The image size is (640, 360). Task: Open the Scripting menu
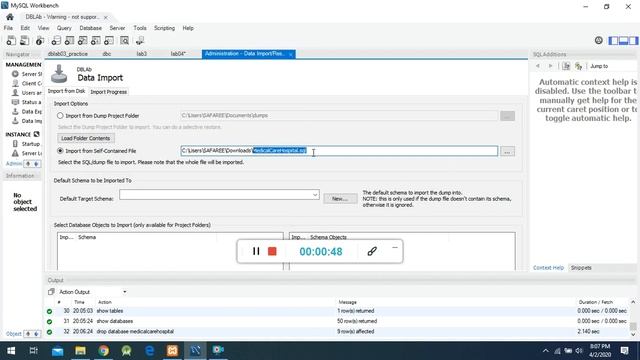click(x=164, y=28)
